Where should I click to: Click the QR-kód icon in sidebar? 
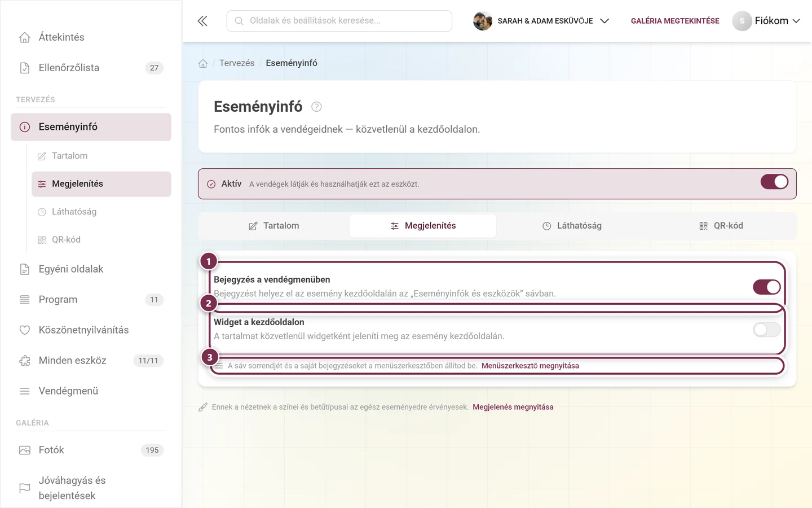coord(42,240)
